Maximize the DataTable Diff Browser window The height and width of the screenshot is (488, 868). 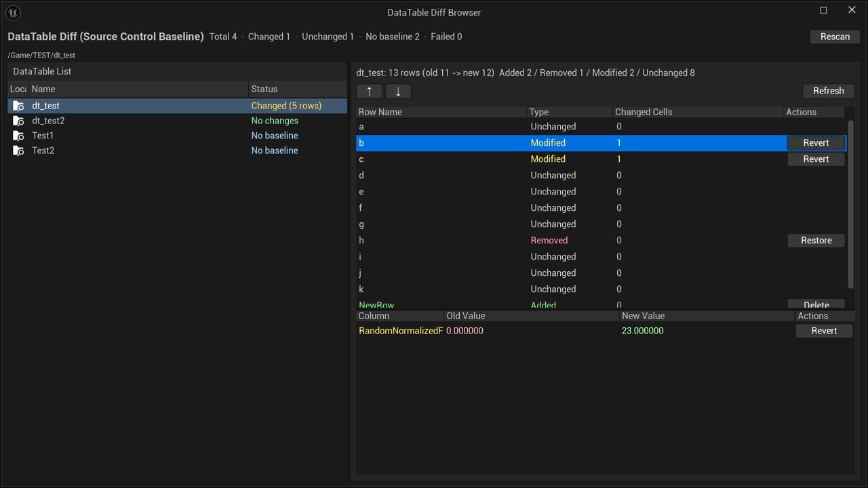(823, 10)
